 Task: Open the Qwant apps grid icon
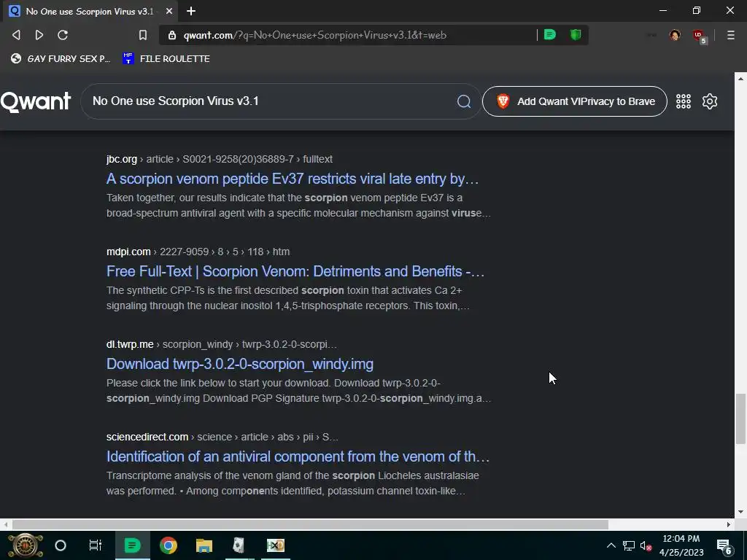pos(683,101)
